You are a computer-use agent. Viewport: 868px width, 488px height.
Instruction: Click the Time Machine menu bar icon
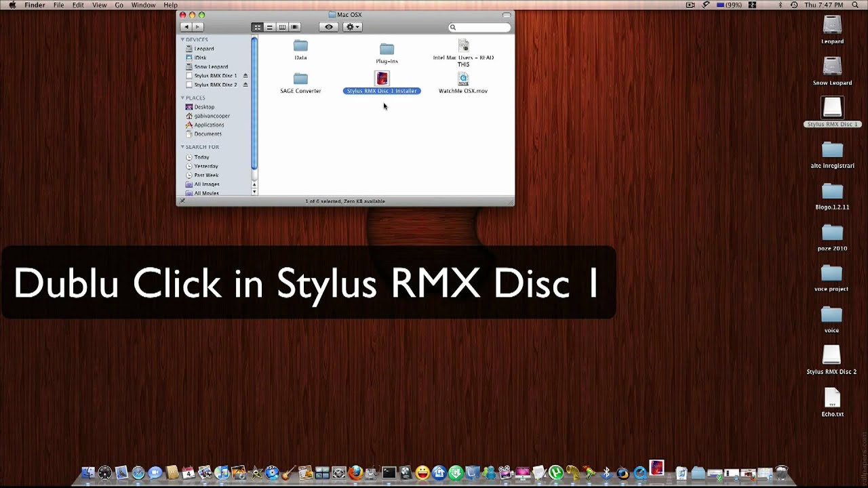793,5
